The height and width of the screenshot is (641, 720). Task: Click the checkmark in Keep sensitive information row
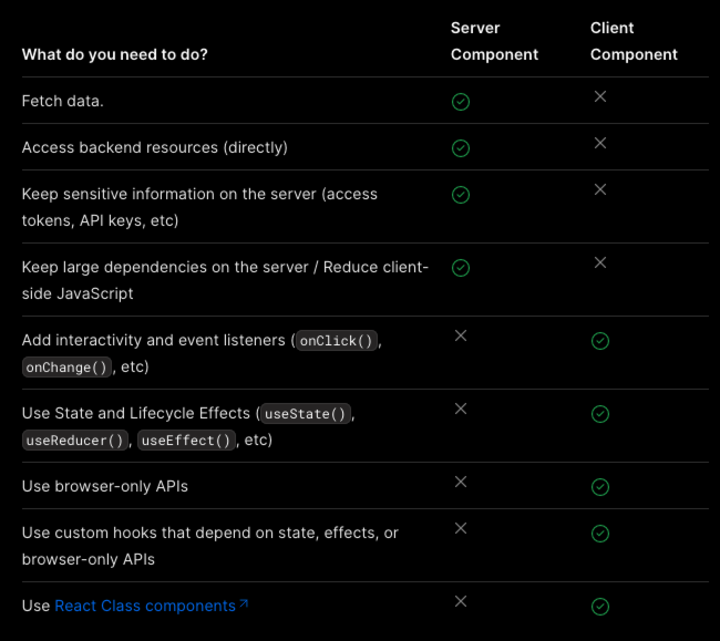461,195
